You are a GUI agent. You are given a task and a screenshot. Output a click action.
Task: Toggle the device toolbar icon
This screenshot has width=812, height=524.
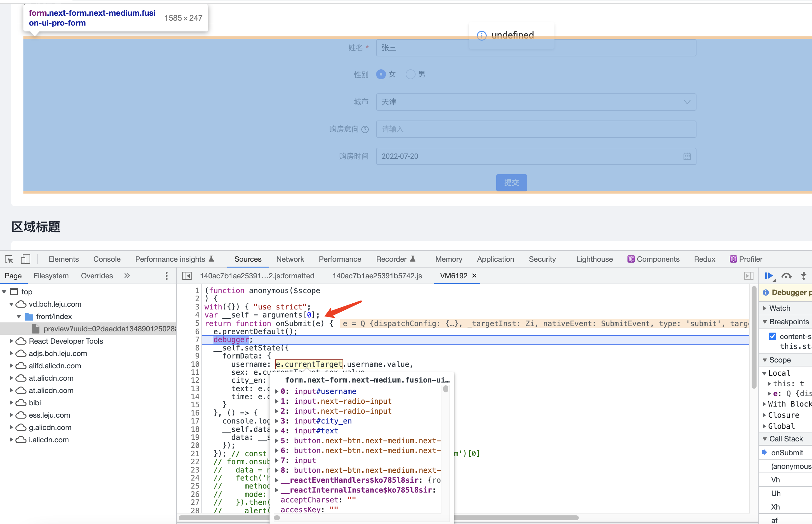[26, 259]
